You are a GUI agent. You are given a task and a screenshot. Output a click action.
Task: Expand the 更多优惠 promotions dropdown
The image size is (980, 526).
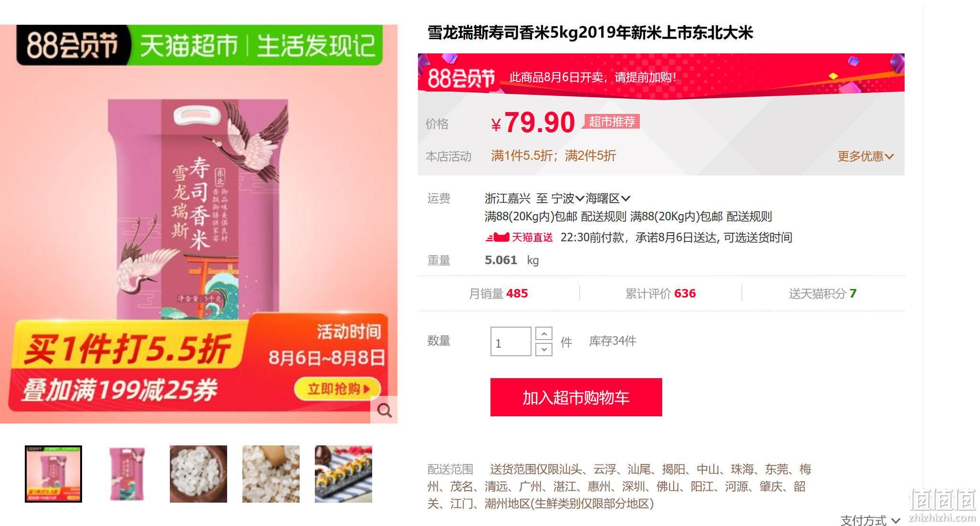tap(865, 156)
